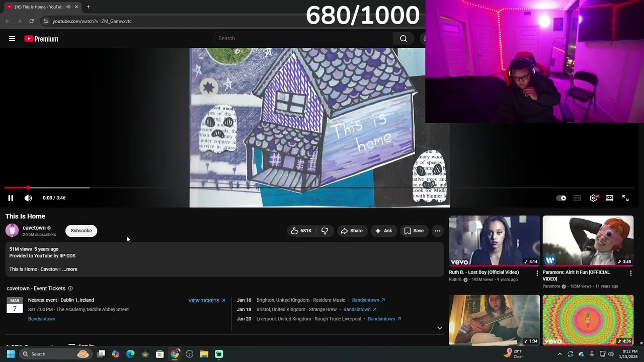Open File Explorer from taskbar
The width and height of the screenshot is (644, 362).
204,354
